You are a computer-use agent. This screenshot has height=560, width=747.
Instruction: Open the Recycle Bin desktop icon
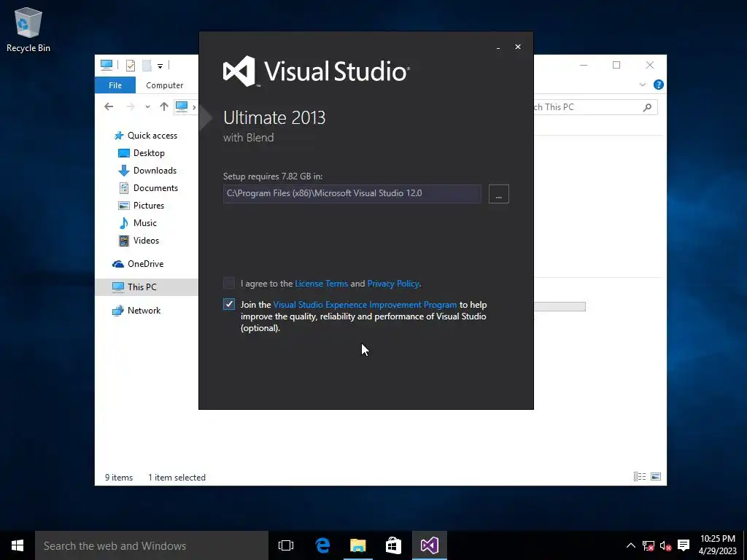point(28,29)
